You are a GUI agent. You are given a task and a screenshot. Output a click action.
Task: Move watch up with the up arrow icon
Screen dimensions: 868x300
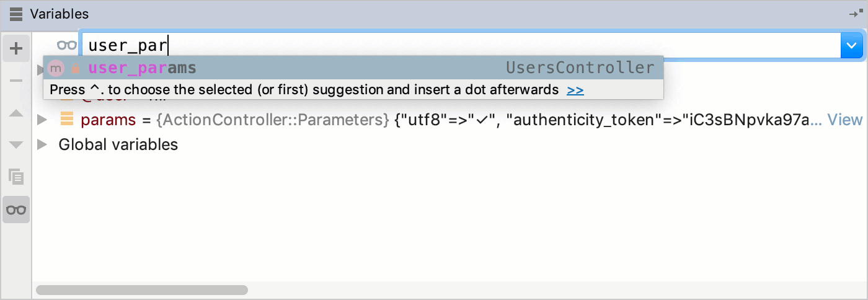pos(16,113)
